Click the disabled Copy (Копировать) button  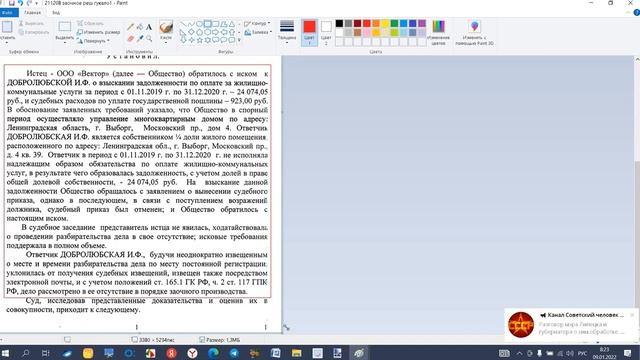point(33,32)
